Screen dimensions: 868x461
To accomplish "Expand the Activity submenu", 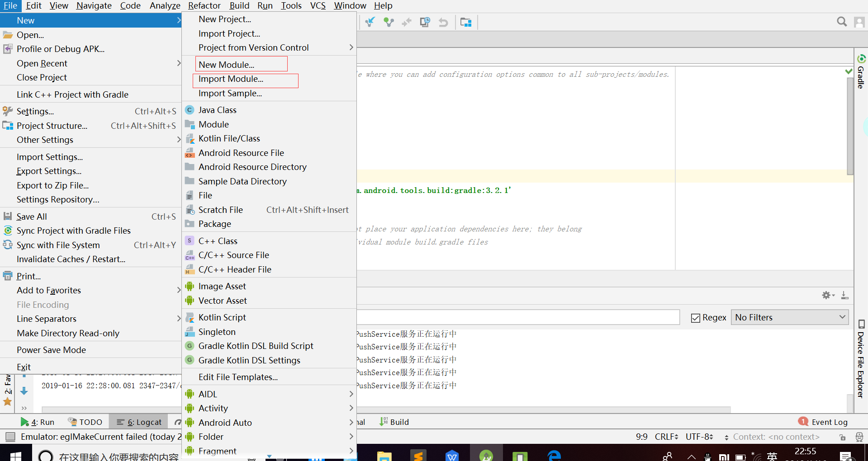I will tap(269, 408).
